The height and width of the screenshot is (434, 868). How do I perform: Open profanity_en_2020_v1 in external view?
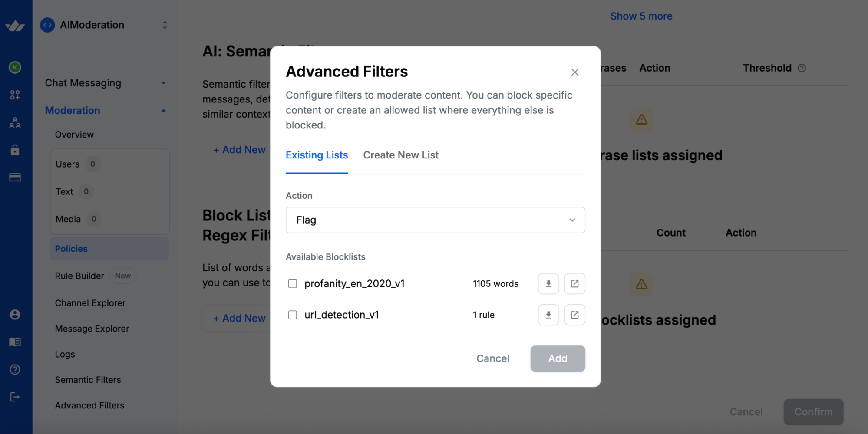(574, 283)
